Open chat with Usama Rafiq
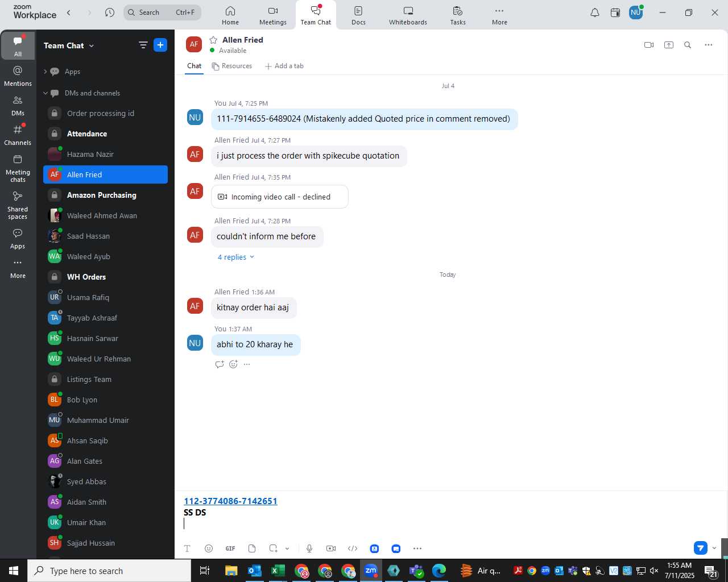 pyautogui.click(x=105, y=297)
